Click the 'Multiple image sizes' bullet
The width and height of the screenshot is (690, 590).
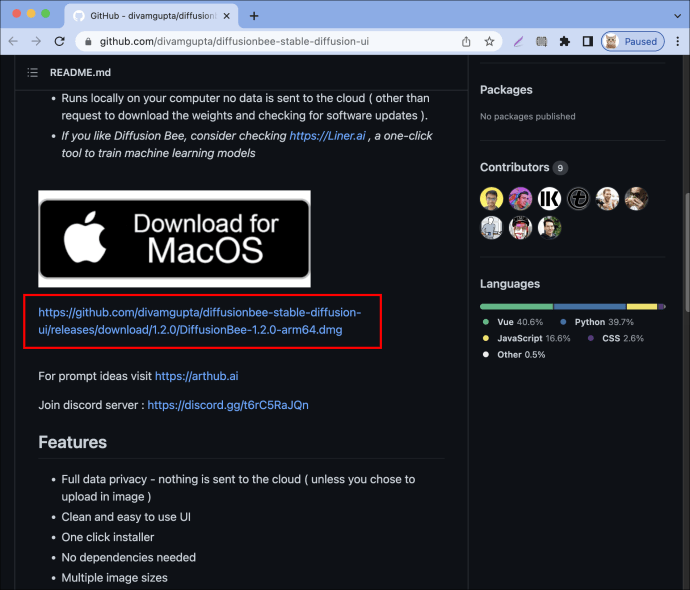coord(114,578)
